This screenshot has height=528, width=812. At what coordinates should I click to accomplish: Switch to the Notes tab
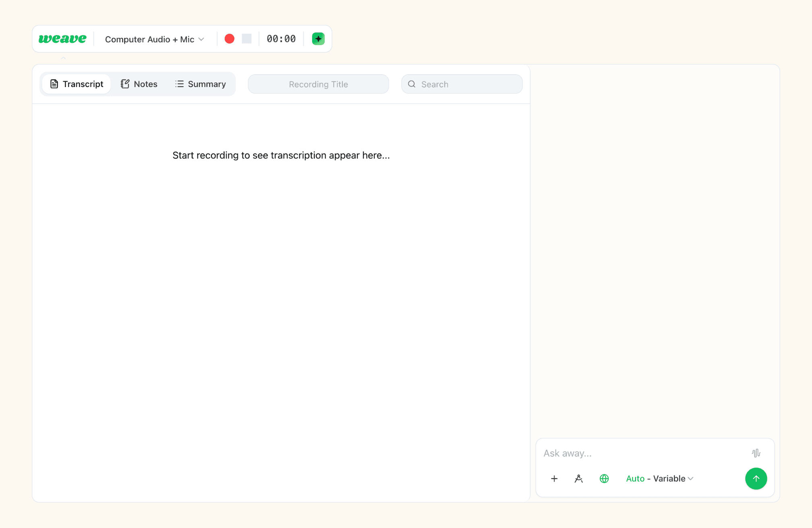(x=139, y=84)
